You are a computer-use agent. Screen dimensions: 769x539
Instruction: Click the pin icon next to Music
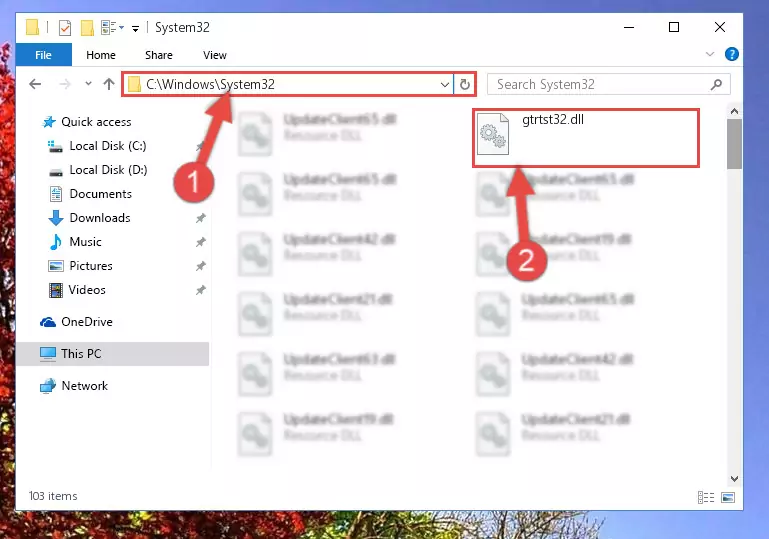[x=201, y=242]
